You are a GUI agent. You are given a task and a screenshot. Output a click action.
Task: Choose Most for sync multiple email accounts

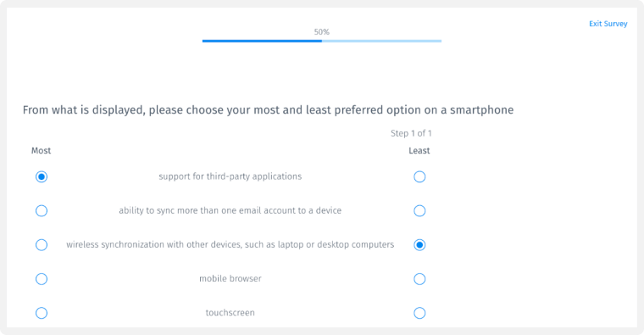point(41,211)
